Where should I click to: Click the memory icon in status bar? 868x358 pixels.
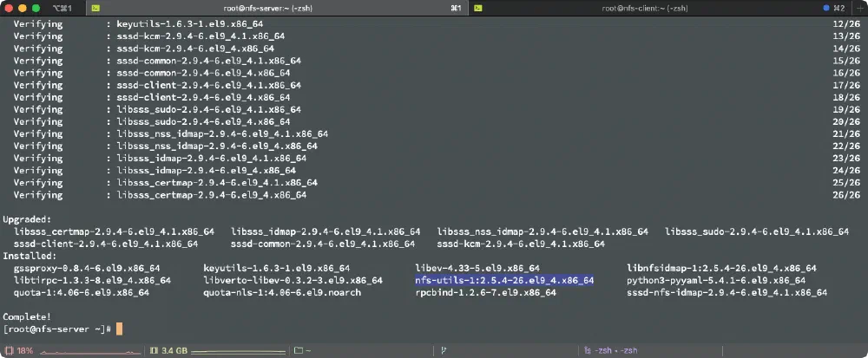[x=154, y=350]
